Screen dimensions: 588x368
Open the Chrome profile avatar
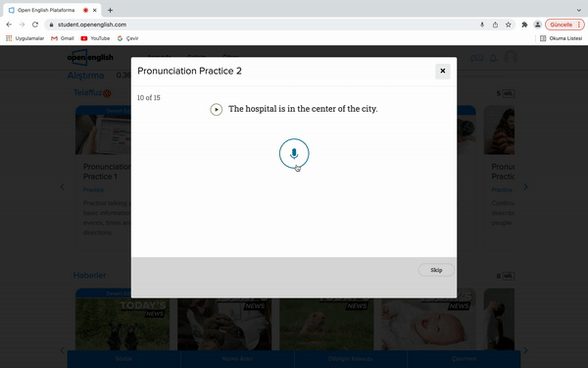pos(537,25)
